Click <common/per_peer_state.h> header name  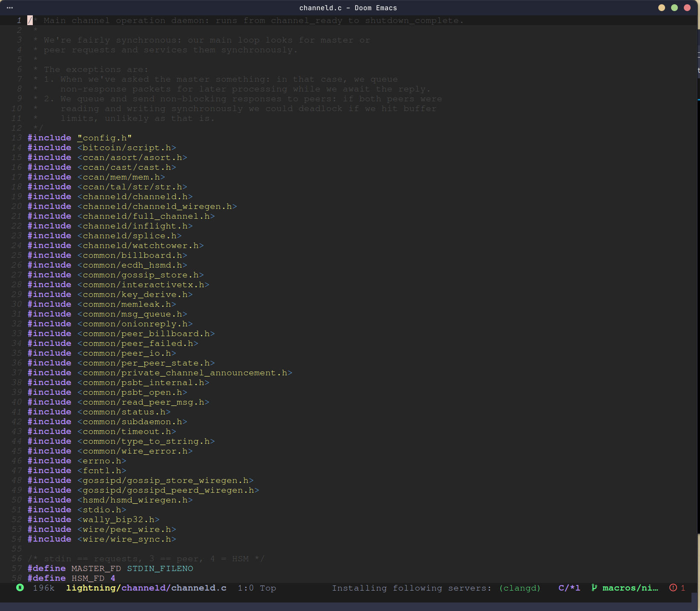coord(146,363)
